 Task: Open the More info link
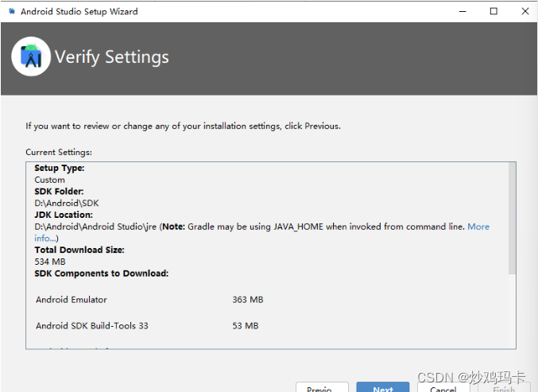[478, 227]
